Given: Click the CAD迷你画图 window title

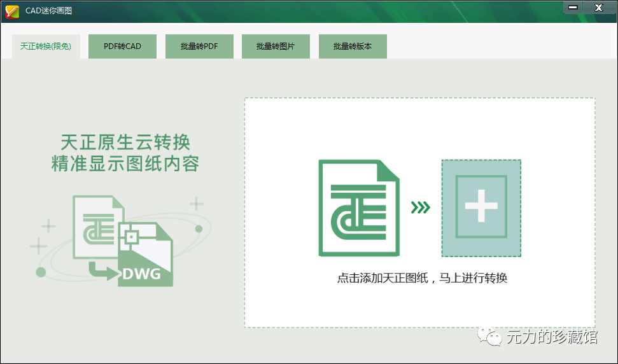Looking at the screenshot, I should [x=49, y=11].
